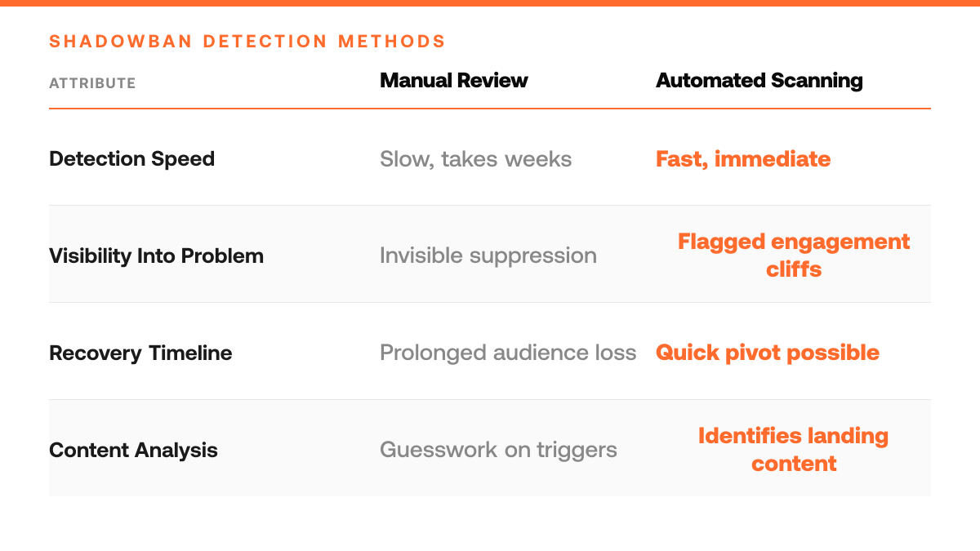Click the 'Invisible suppression' cell

488,256
